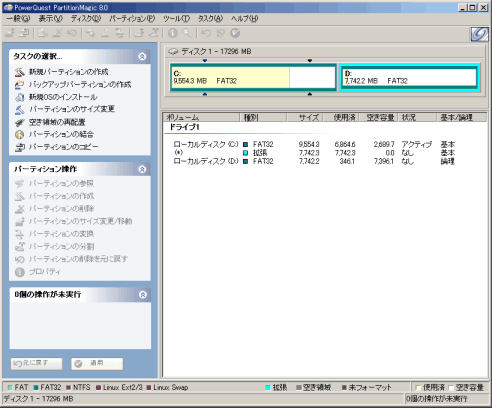This screenshot has width=492, height=408.
Task: Click the FAT color swatch in legend
Action: [10, 388]
